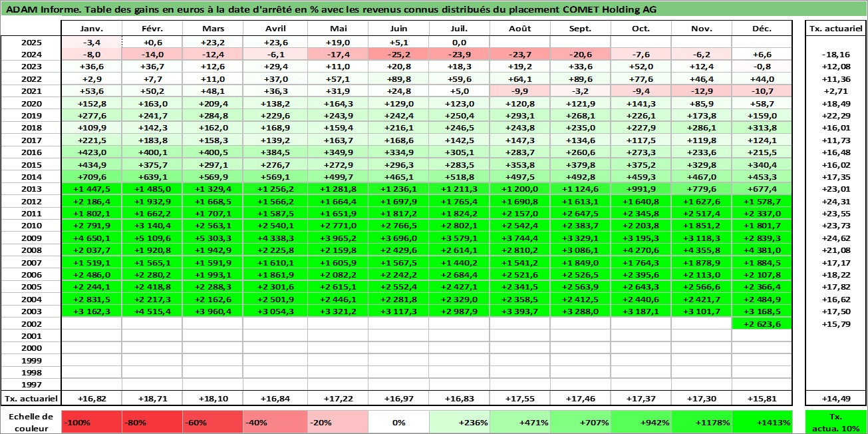868x434 pixels.
Task: Click 2014 Janv. cell +709,6
Action: point(92,177)
